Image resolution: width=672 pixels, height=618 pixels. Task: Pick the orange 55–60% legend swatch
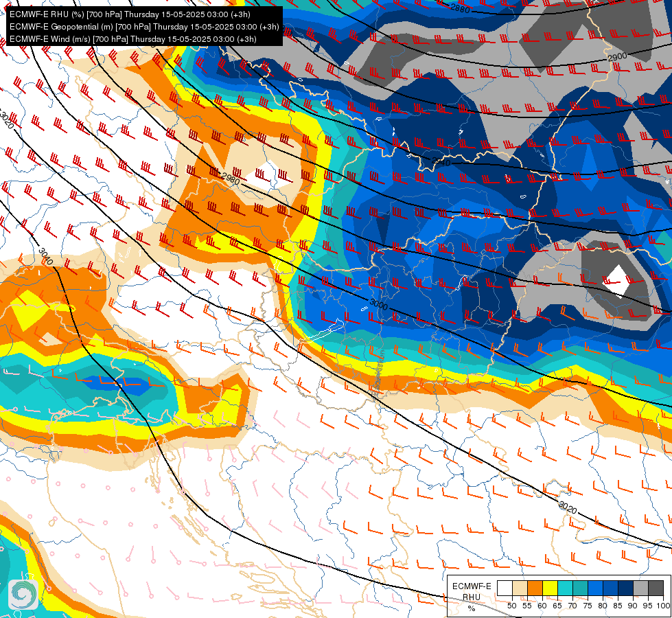point(535,588)
